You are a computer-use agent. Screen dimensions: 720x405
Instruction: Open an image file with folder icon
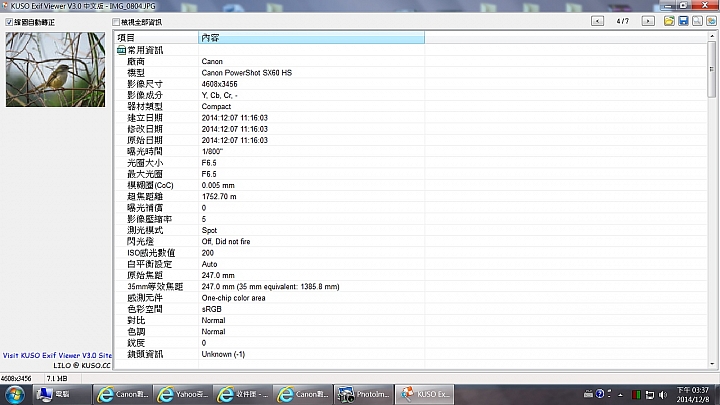click(669, 21)
